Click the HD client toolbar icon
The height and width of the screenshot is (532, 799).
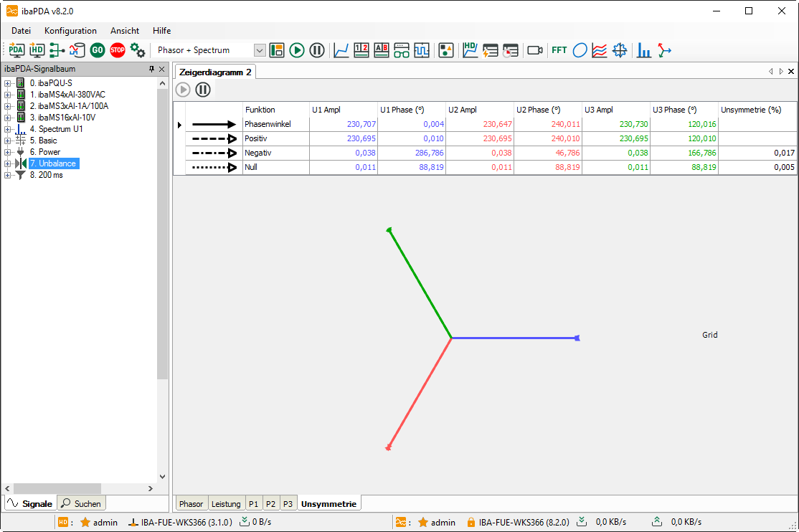[37, 50]
